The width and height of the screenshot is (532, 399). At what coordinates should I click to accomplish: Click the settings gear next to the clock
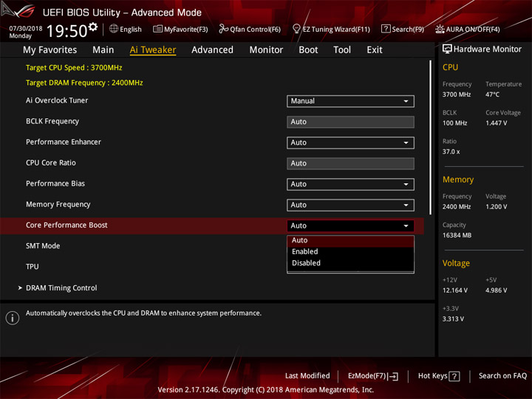pyautogui.click(x=92, y=27)
